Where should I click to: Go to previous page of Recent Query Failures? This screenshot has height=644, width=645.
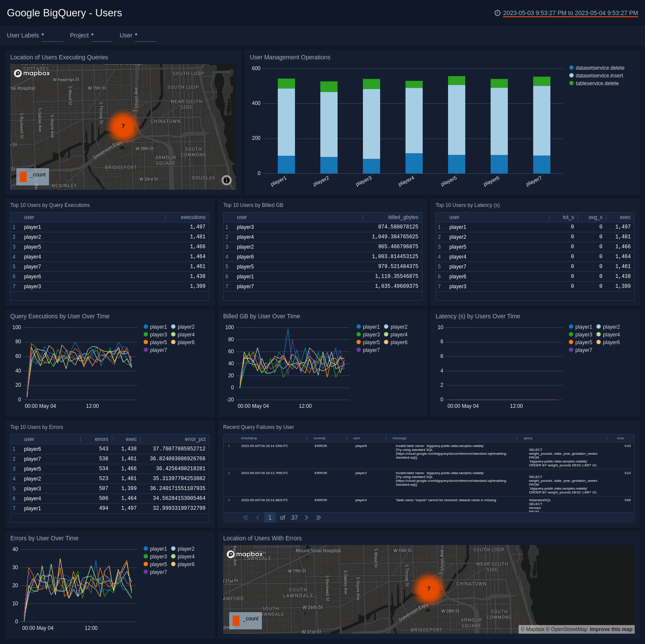coord(258,518)
